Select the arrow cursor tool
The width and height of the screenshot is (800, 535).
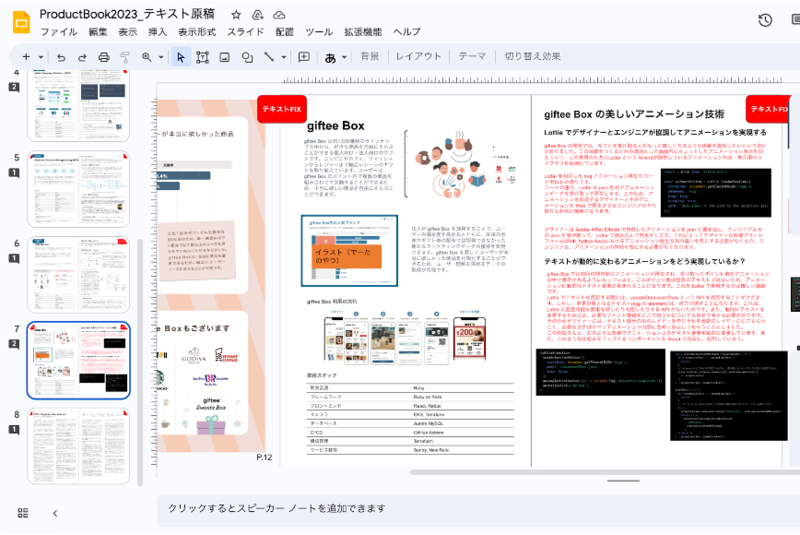[181, 57]
